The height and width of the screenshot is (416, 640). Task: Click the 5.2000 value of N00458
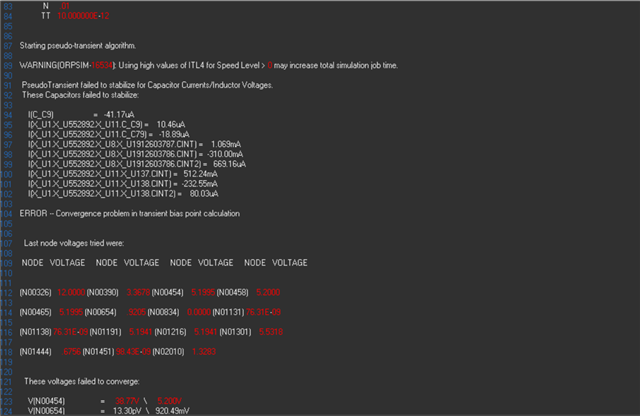coord(268,292)
